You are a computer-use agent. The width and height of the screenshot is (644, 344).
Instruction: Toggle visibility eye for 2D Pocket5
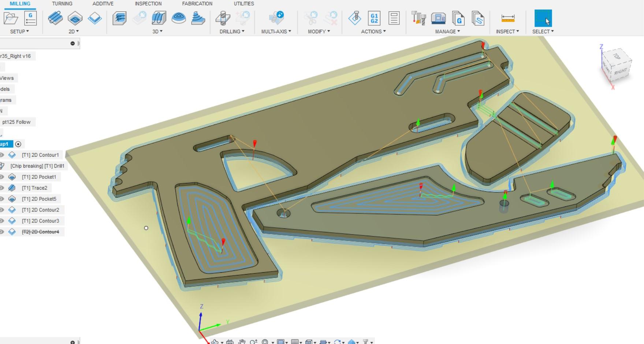coord(2,199)
